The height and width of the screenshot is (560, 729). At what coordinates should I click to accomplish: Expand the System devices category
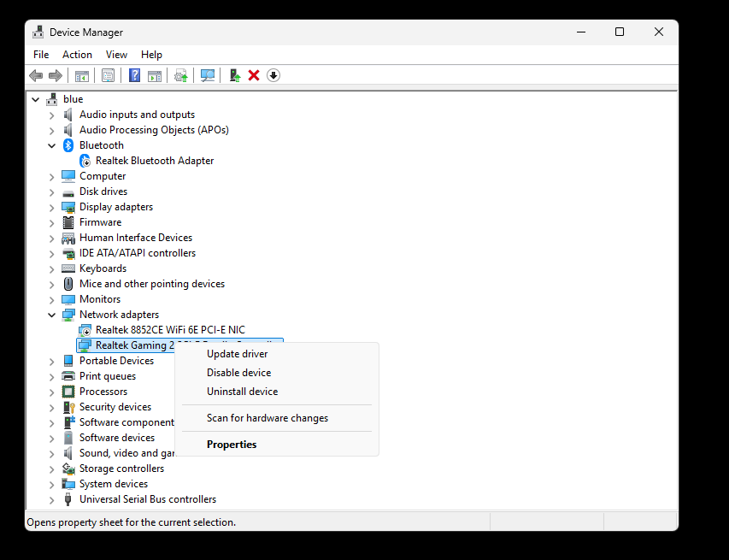coord(51,484)
